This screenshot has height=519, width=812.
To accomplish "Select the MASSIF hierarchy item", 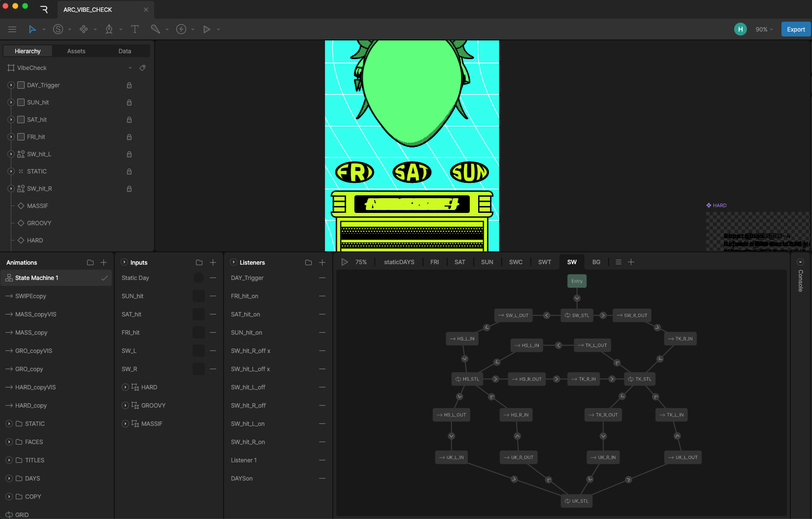I will click(x=37, y=206).
